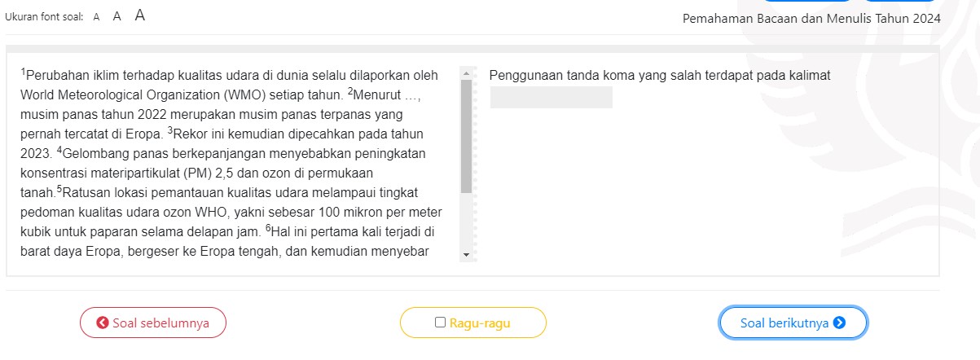Click the passage scrollbar thumb
980x360 pixels.
(x=467, y=134)
